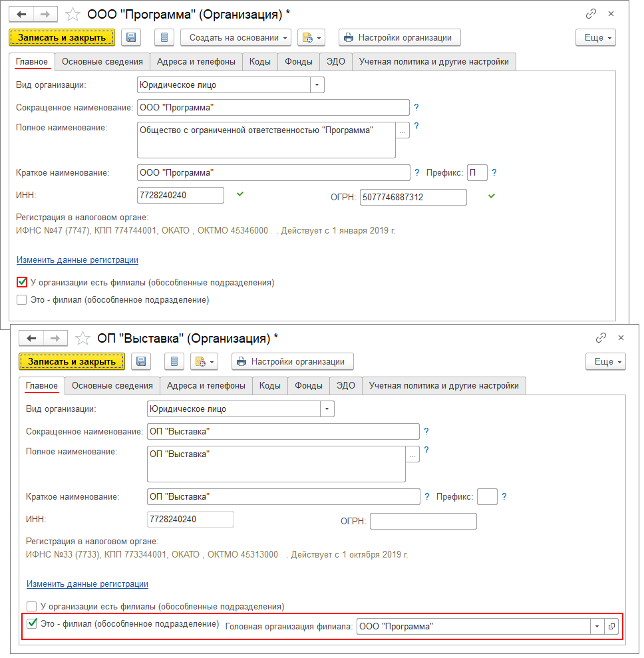Uncheck 'Это - филиал' in ОП "Выставка" window
644x658 pixels.
(32, 624)
